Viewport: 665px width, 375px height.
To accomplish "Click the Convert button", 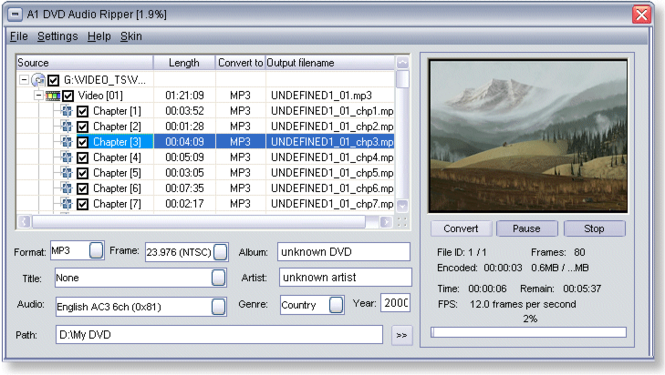I will tap(461, 229).
